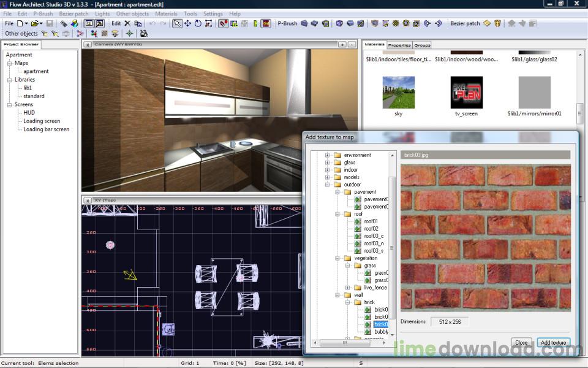This screenshot has height=368, width=588.
Task: Click the plus icon on Camera viewport header
Action: (x=342, y=44)
